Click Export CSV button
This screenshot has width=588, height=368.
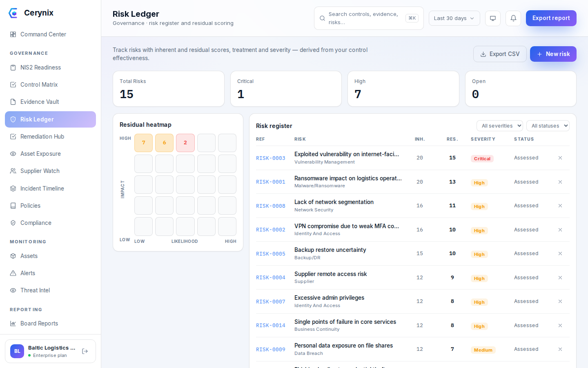500,54
